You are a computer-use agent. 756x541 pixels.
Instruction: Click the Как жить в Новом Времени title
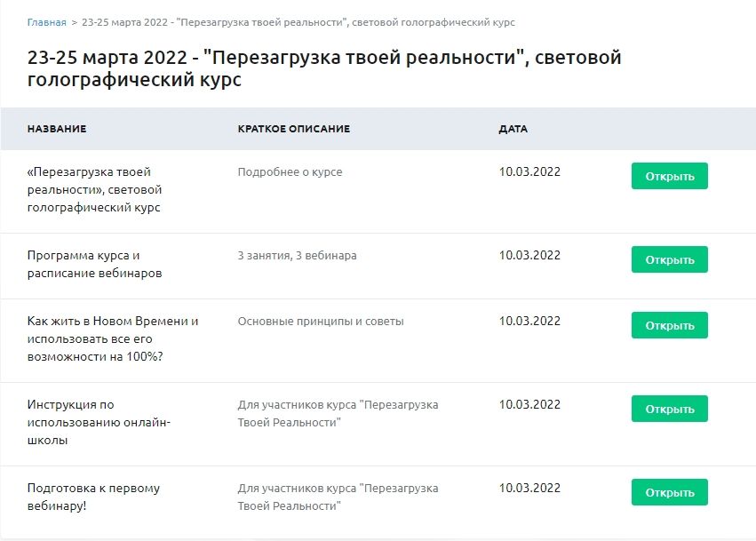(x=113, y=338)
